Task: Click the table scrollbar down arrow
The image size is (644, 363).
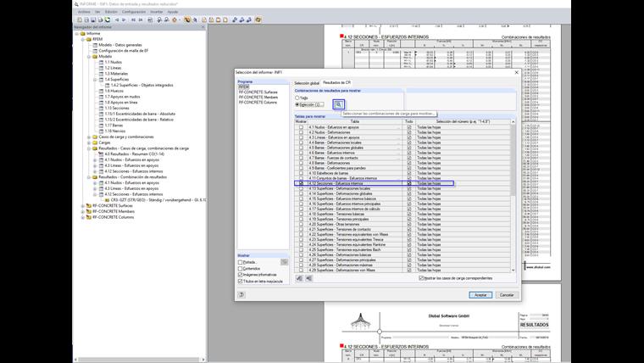Action: [x=513, y=270]
